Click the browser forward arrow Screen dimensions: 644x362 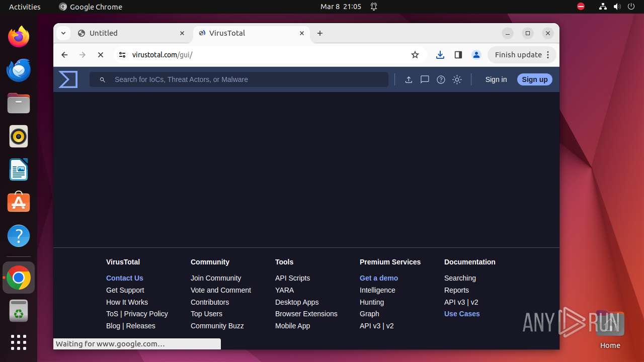tap(83, 55)
